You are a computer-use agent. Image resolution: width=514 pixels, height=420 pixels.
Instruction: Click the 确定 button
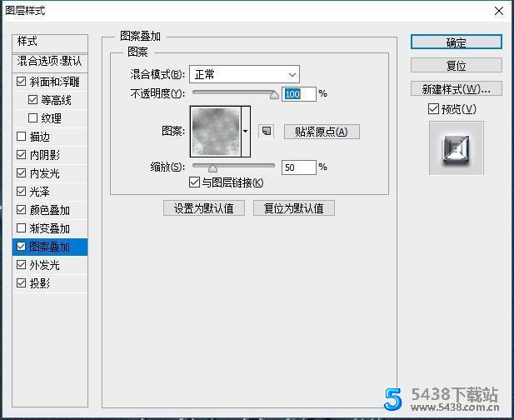coord(457,42)
